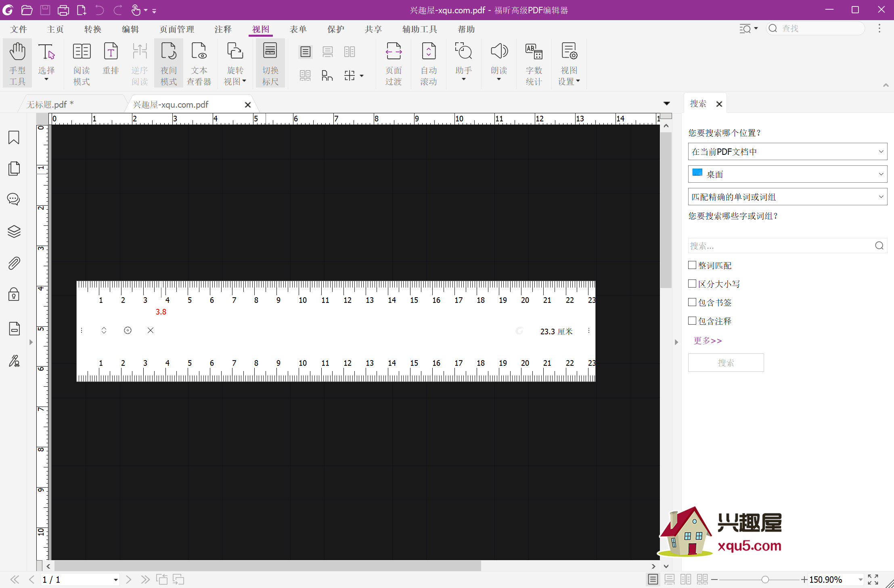This screenshot has width=894, height=588.
Task: Switch to 无标题.pdf document tab
Action: [50, 104]
